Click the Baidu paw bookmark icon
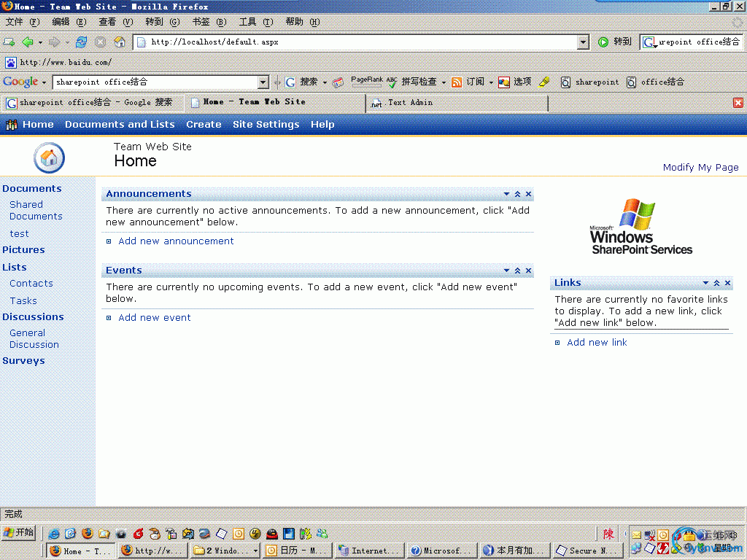This screenshot has width=747, height=560. [x=10, y=62]
